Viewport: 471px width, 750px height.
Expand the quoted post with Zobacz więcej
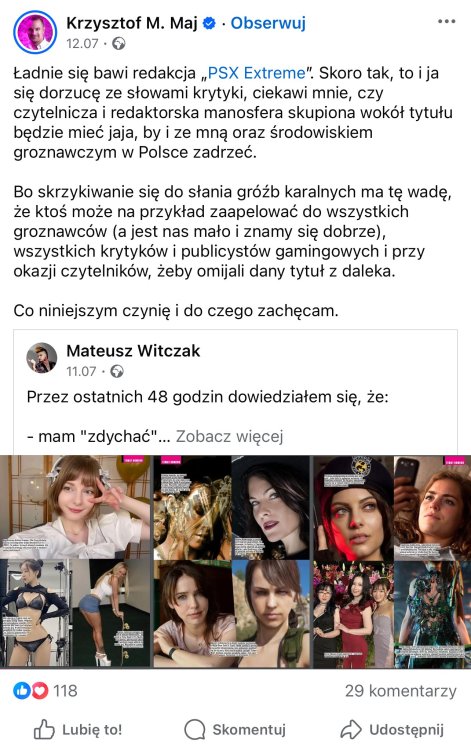coord(230,436)
